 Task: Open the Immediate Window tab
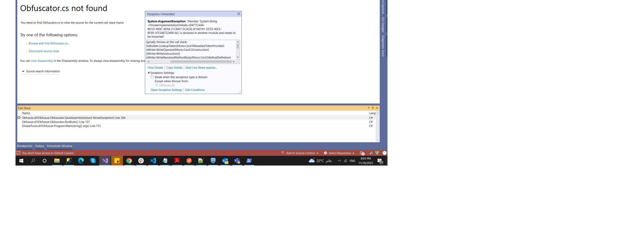coord(59,146)
